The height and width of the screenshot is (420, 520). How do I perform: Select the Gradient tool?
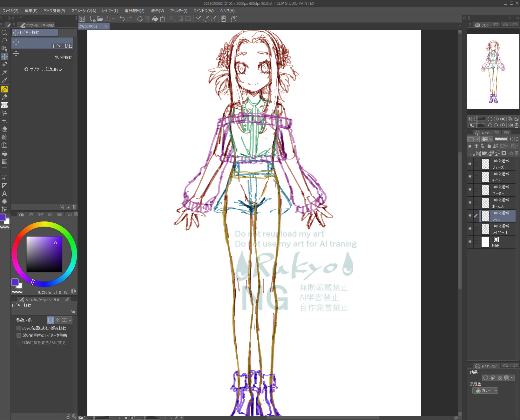click(x=4, y=162)
